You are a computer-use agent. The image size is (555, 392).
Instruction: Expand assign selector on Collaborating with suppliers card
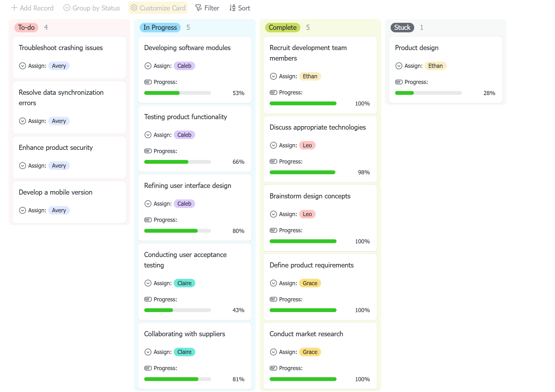(x=148, y=352)
